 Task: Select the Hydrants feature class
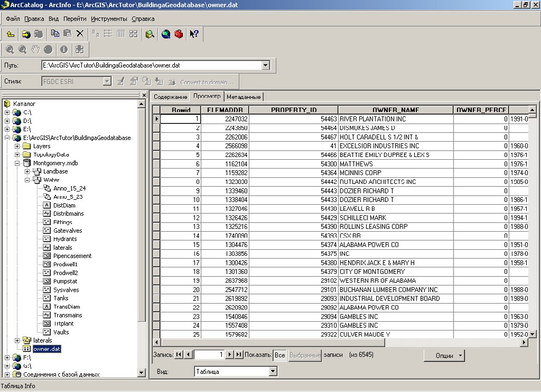[x=65, y=239]
